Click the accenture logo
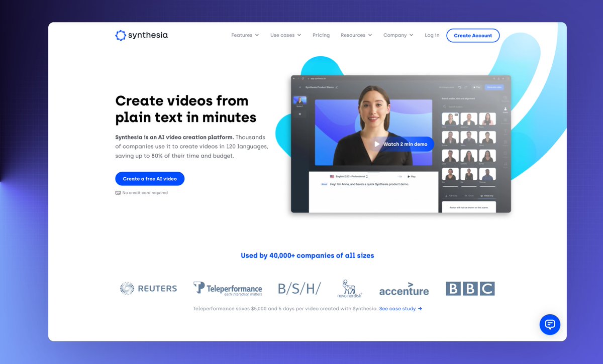The image size is (603, 364). point(404,289)
